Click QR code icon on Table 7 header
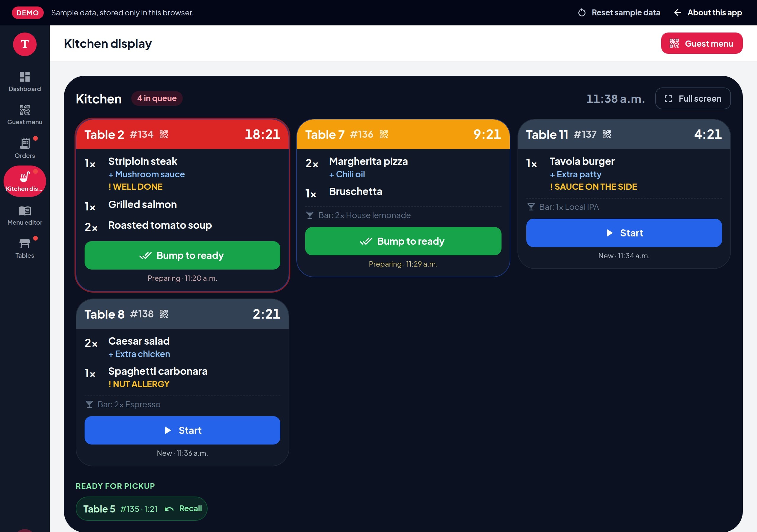Image resolution: width=757 pixels, height=532 pixels. tap(384, 134)
